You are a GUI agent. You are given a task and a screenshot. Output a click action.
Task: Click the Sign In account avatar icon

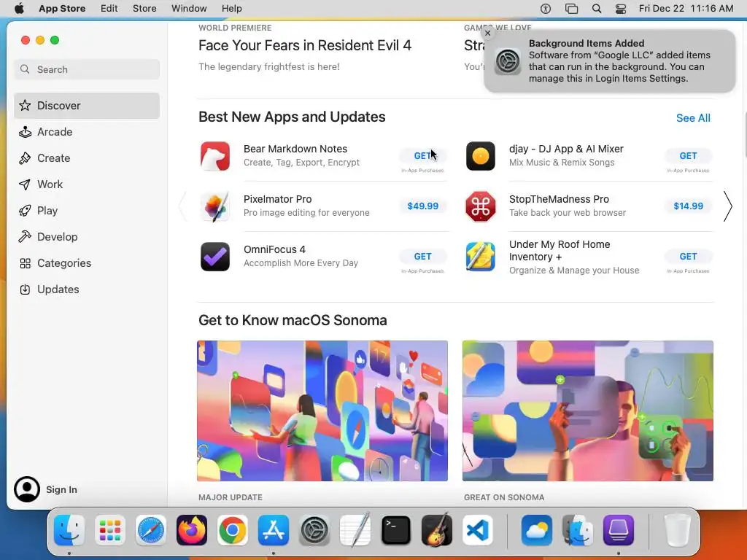click(27, 489)
